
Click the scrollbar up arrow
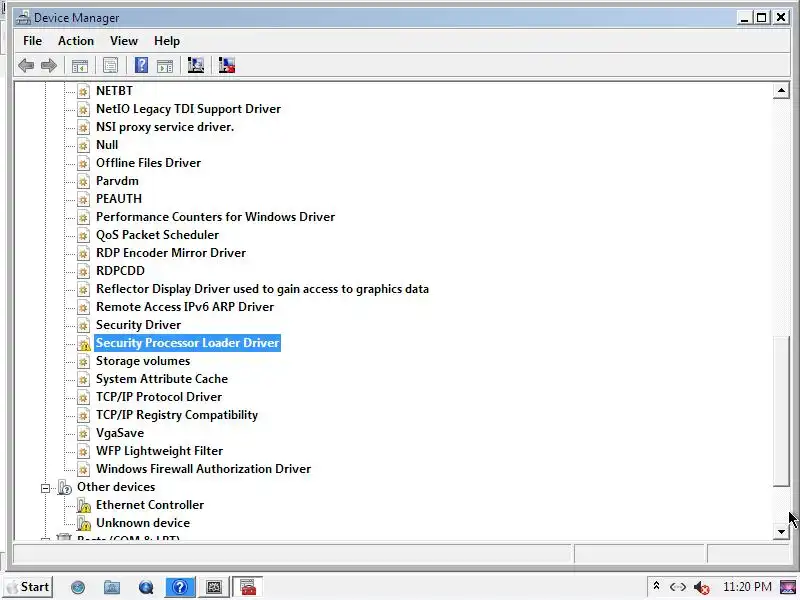[x=781, y=91]
